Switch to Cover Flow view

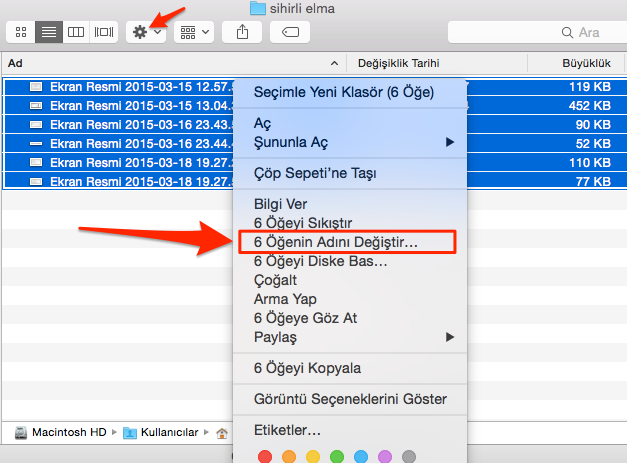103,32
